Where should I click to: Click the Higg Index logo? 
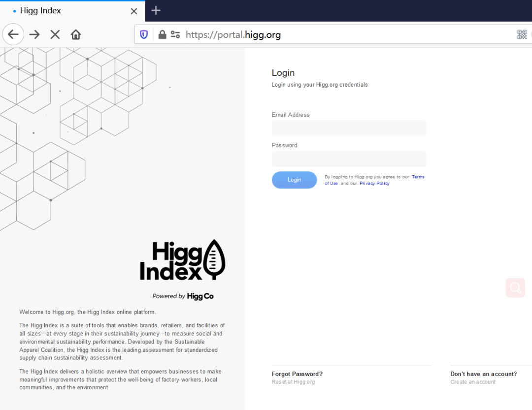coord(183,260)
